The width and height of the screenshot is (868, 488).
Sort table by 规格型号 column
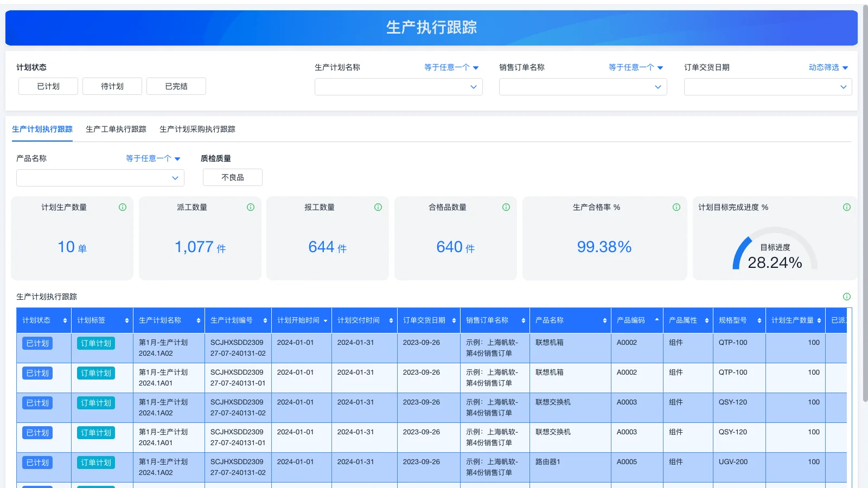[x=759, y=320]
